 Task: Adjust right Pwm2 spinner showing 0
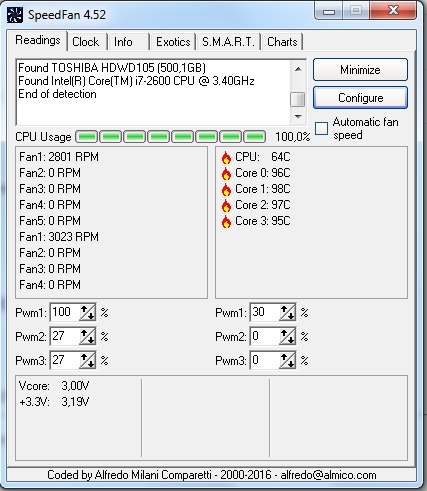(288, 336)
